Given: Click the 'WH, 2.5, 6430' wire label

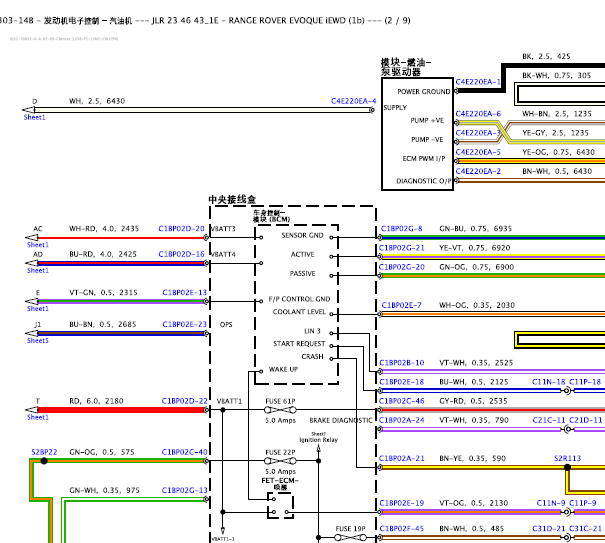Looking at the screenshot, I should pos(97,101).
